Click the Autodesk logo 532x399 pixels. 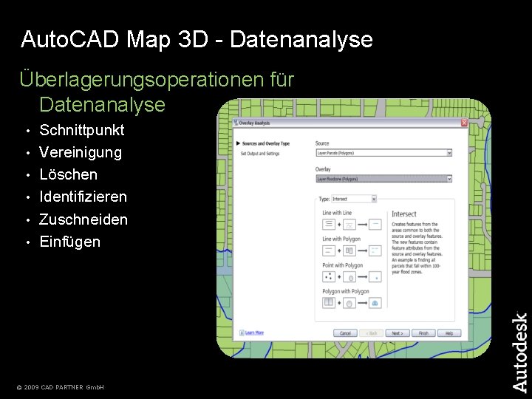519,353
